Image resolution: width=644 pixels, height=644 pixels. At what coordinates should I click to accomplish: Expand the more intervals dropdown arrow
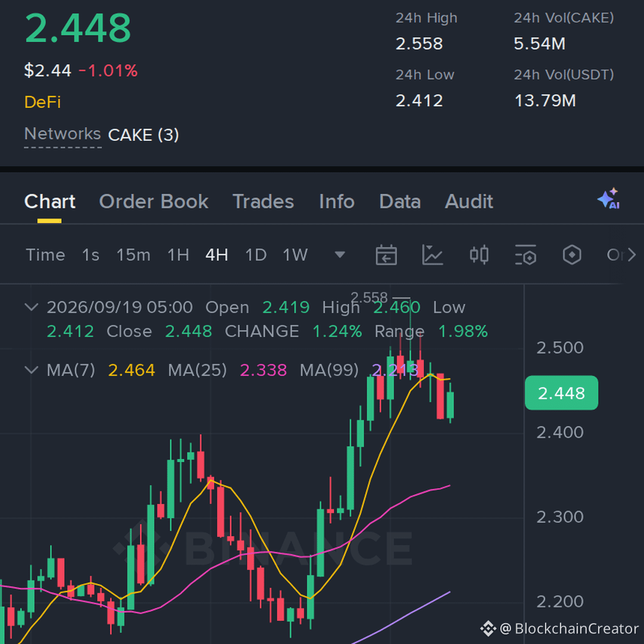click(340, 255)
